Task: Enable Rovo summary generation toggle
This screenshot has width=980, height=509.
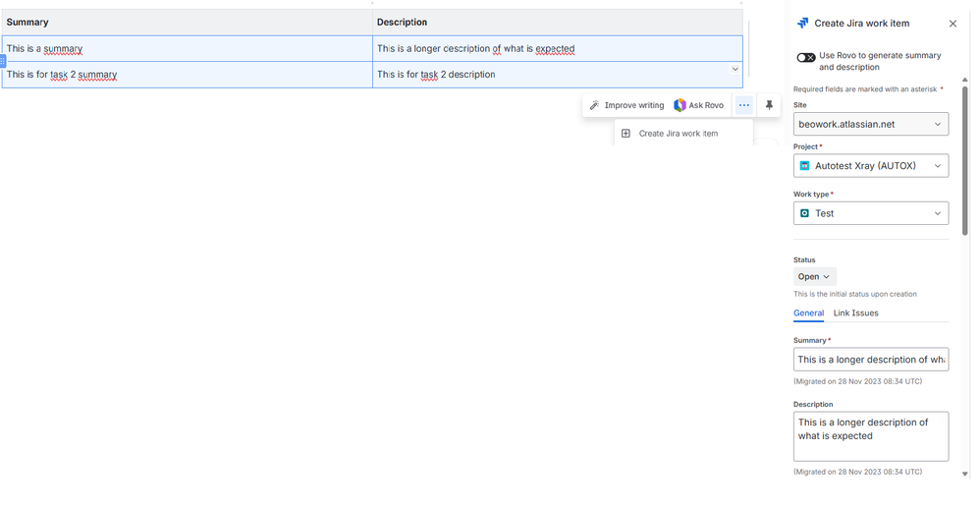Action: click(x=805, y=57)
